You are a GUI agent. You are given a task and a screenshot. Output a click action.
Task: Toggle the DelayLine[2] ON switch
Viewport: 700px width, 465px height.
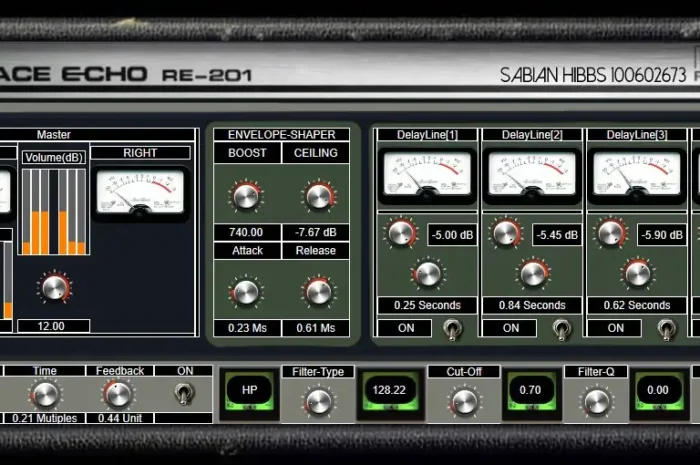(x=559, y=328)
